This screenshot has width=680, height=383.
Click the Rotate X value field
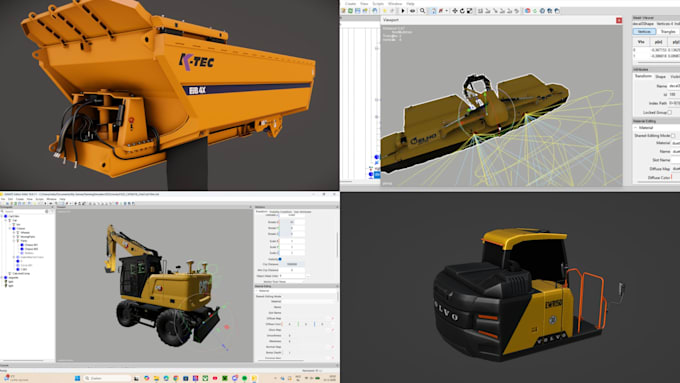coord(292,222)
